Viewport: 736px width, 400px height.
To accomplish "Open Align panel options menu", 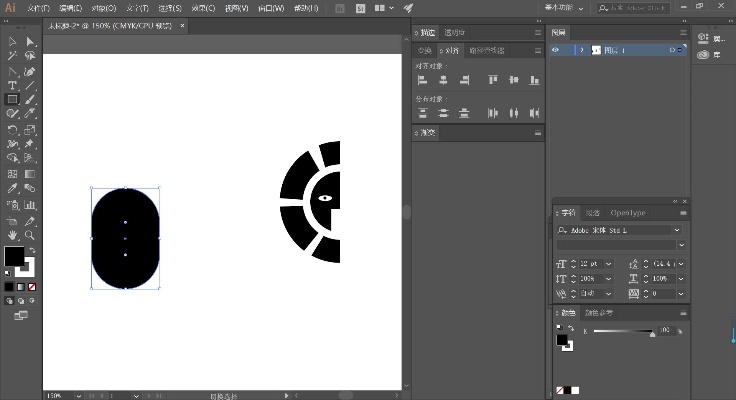I will pos(538,50).
